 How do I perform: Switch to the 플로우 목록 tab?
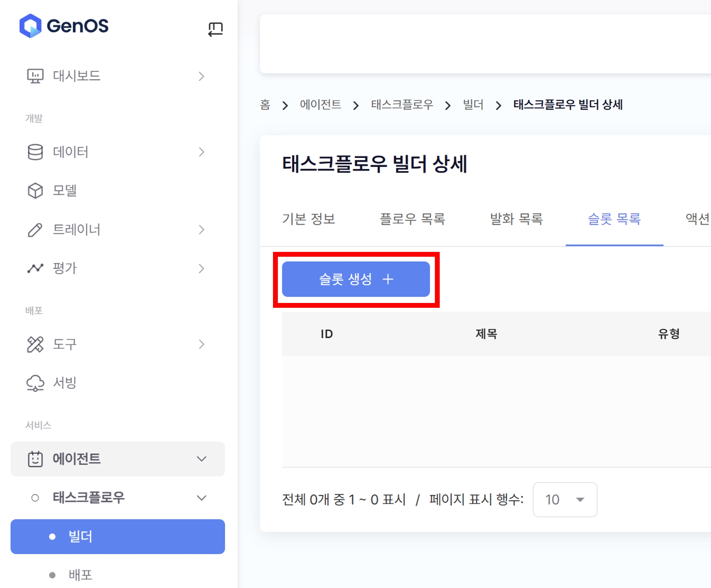tap(412, 219)
